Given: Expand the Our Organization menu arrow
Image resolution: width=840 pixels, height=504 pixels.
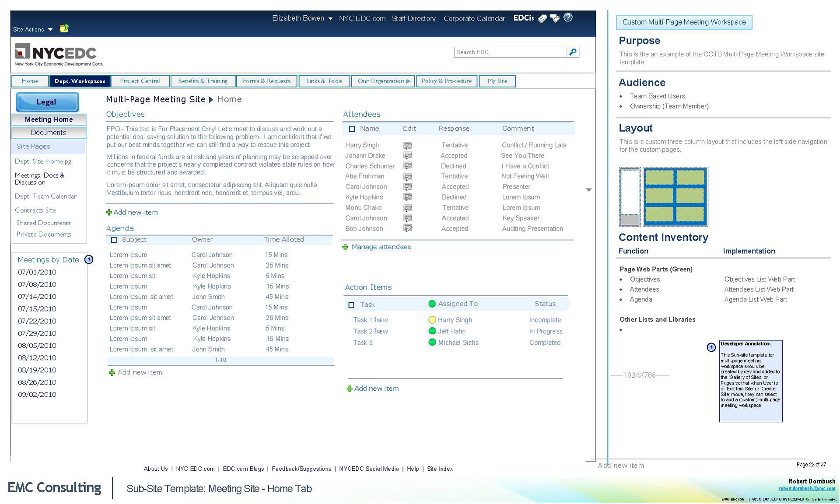Looking at the screenshot, I should coord(408,81).
